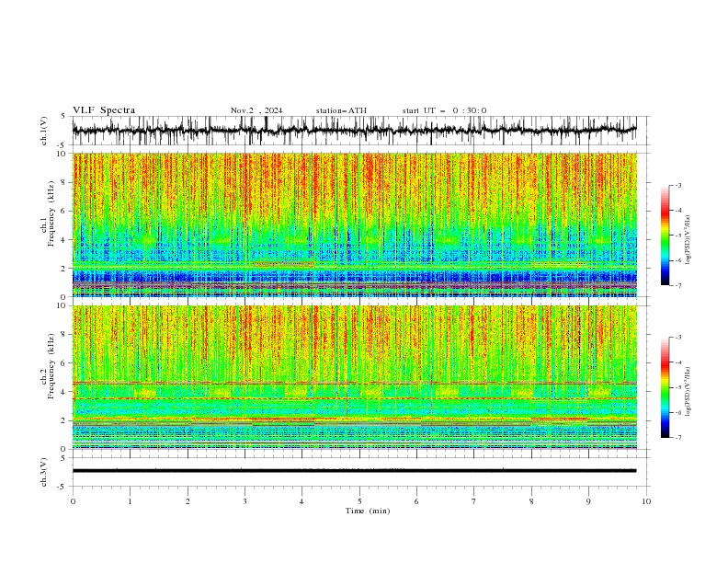Viewport: 728px width, 563px height.
Task: Click the "ch.3(V)" axis label
Action: [44, 472]
